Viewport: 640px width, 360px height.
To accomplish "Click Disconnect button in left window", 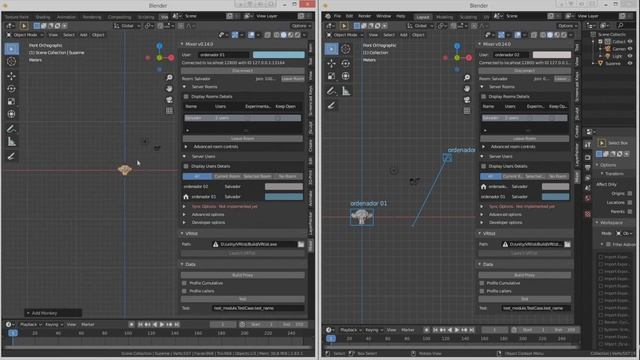I will tap(242, 71).
